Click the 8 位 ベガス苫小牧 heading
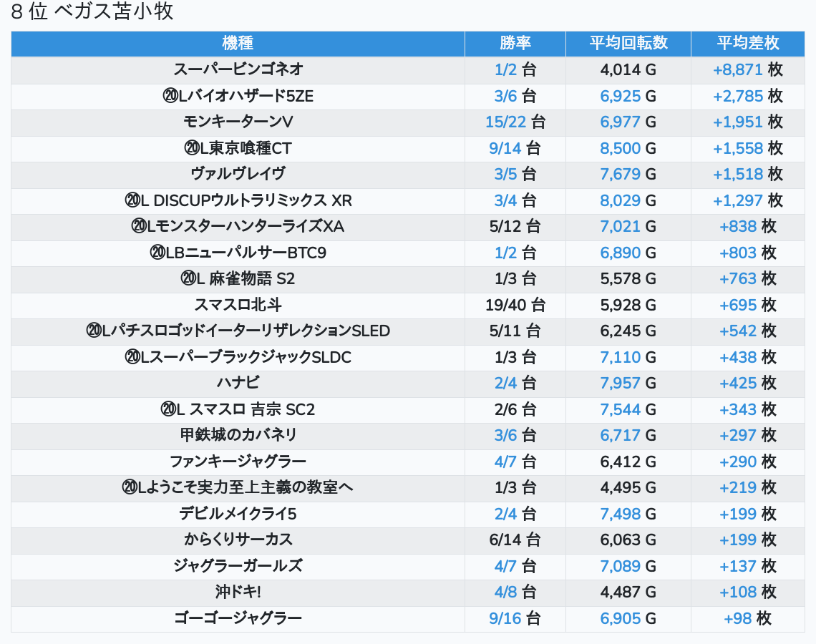 pyautogui.click(x=92, y=11)
